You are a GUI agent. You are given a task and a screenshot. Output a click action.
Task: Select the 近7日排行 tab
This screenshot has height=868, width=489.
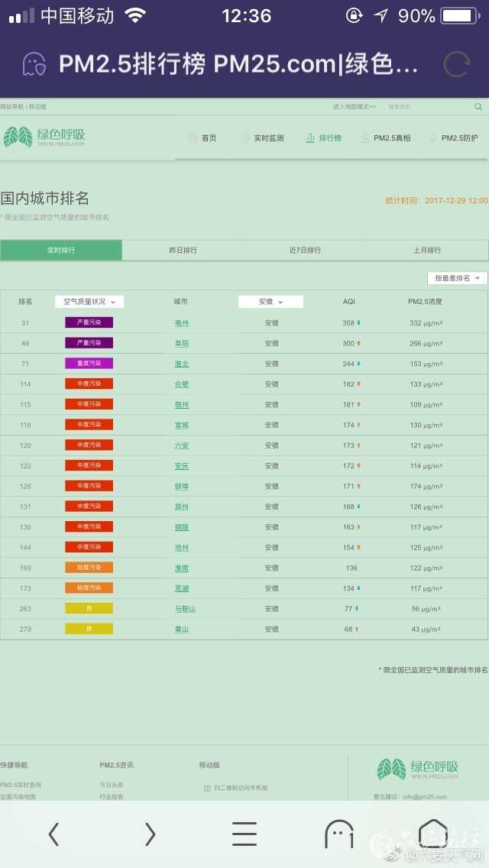tap(305, 251)
